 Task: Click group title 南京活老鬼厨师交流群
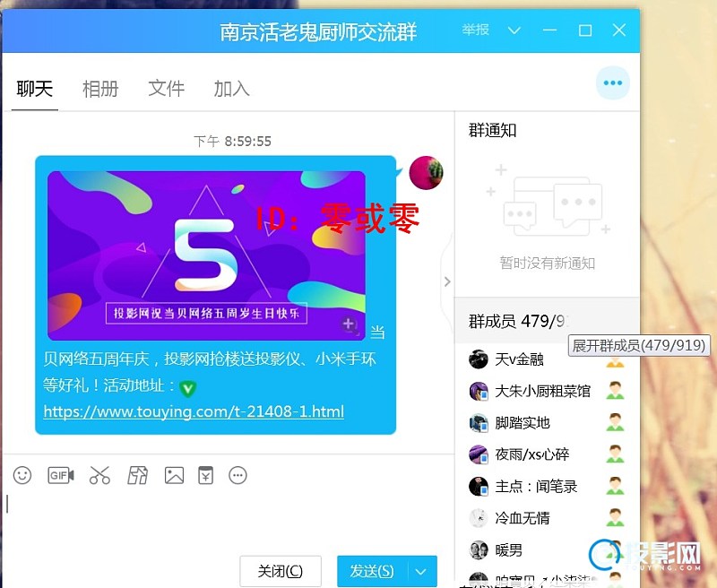318,32
